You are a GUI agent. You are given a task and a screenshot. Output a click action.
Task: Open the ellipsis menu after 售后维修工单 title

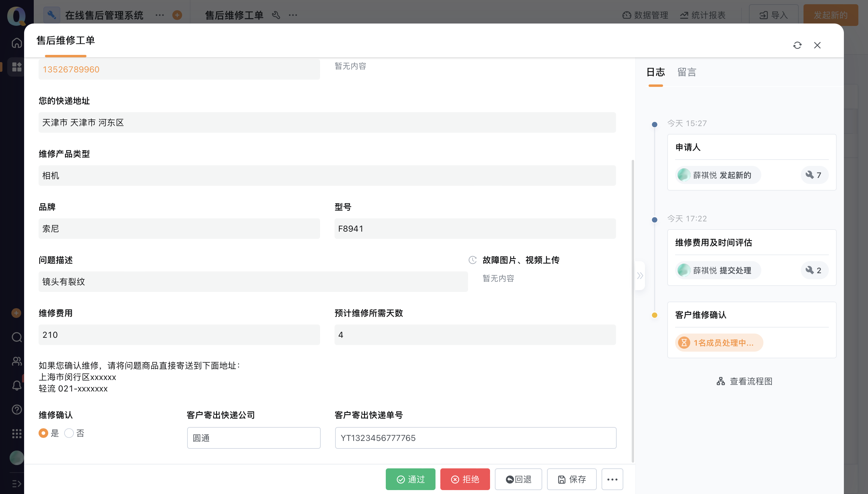tap(293, 15)
